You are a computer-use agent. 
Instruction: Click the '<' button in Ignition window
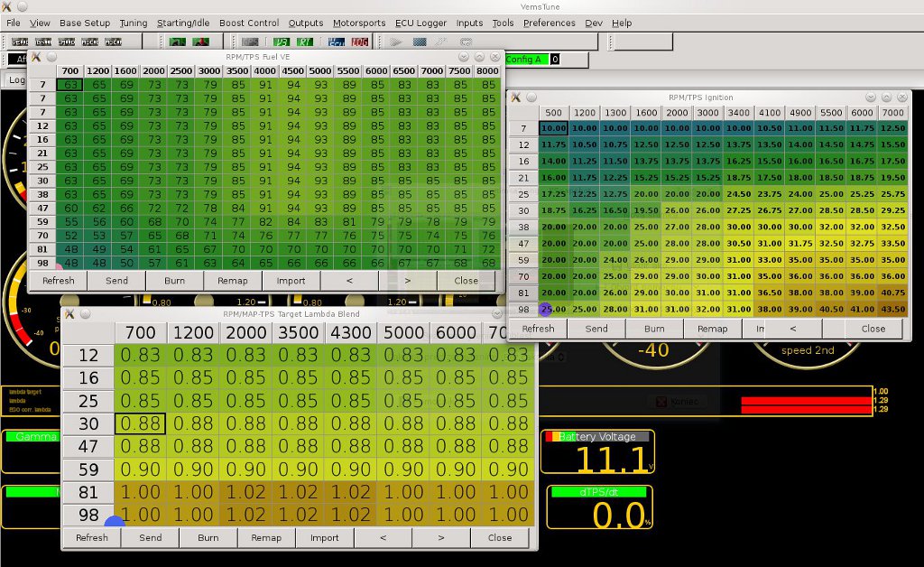(793, 329)
